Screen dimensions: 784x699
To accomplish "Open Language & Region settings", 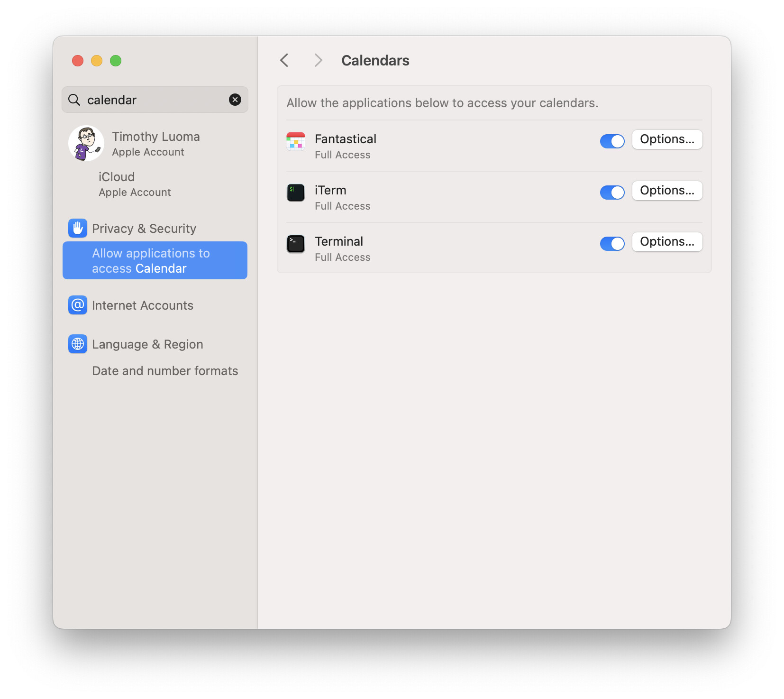I will pyautogui.click(x=155, y=344).
